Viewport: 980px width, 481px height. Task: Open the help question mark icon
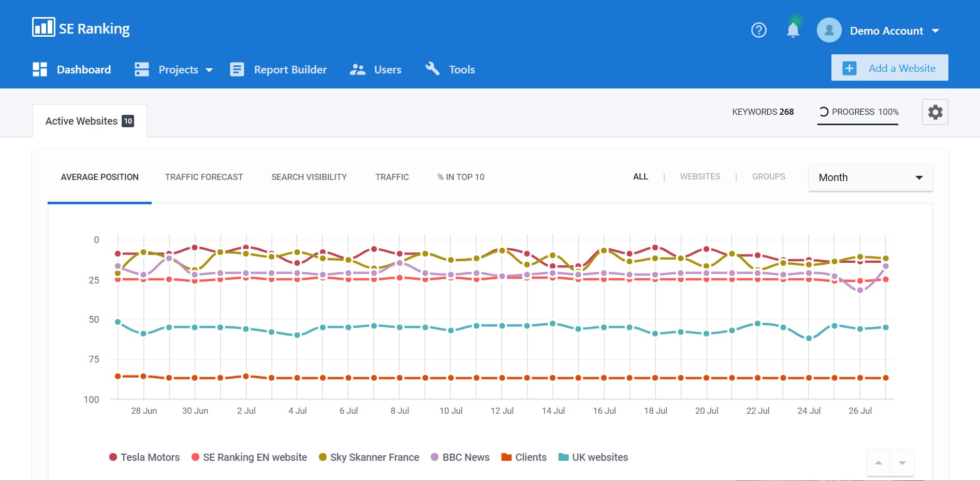click(759, 30)
